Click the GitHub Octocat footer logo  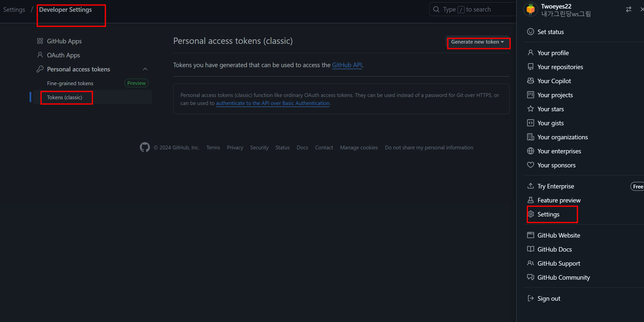click(x=145, y=147)
